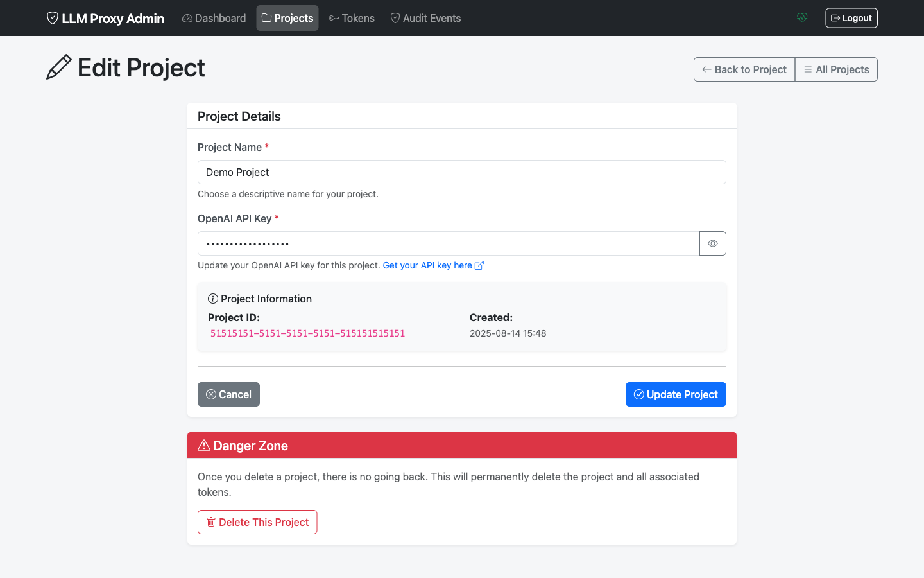Open the Dashboard navigation item
This screenshot has width=924, height=578.
click(x=214, y=18)
